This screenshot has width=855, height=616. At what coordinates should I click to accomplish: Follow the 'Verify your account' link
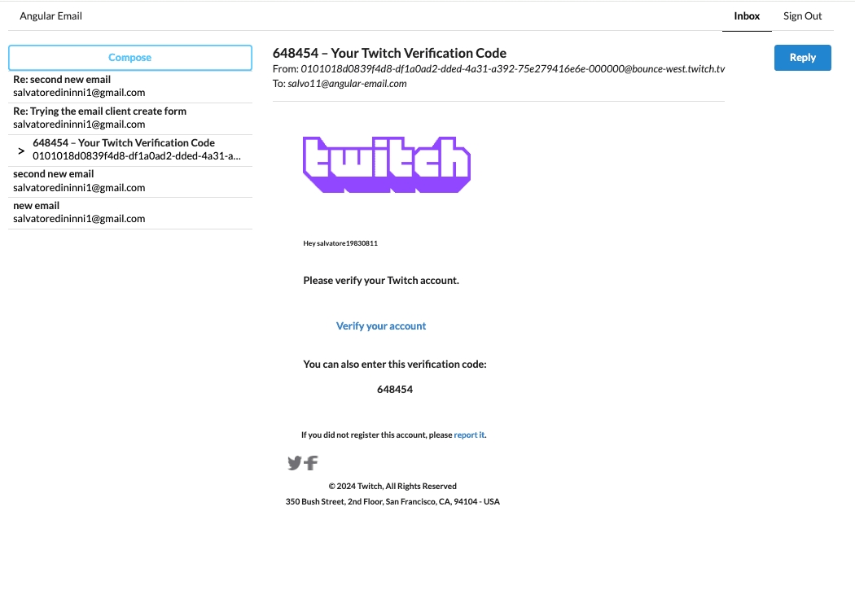pyautogui.click(x=381, y=326)
